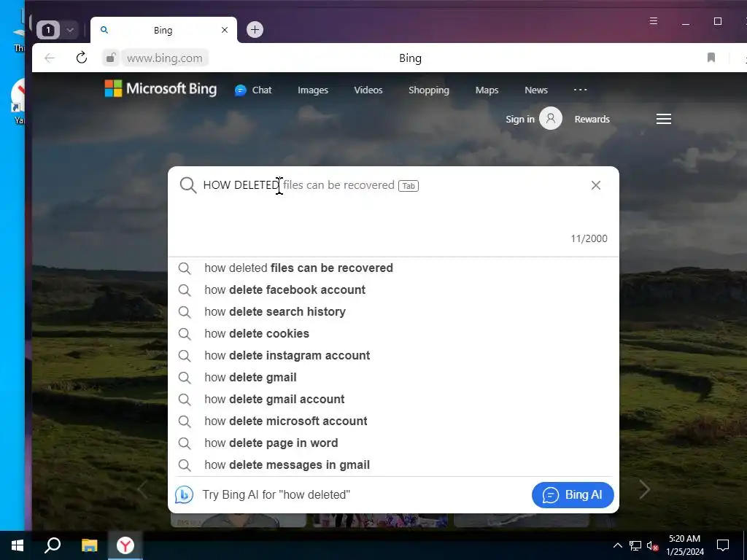Open File Explorer from the taskbar
The height and width of the screenshot is (560, 747).
pyautogui.click(x=89, y=545)
